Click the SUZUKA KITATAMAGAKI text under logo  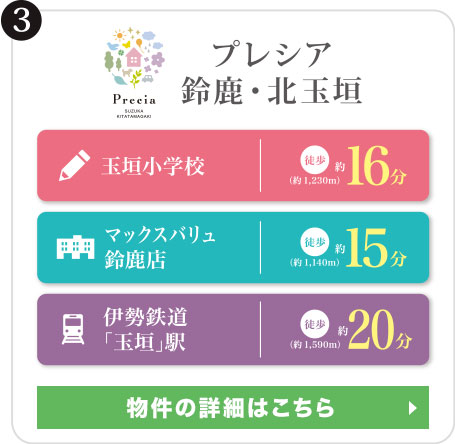[134, 114]
